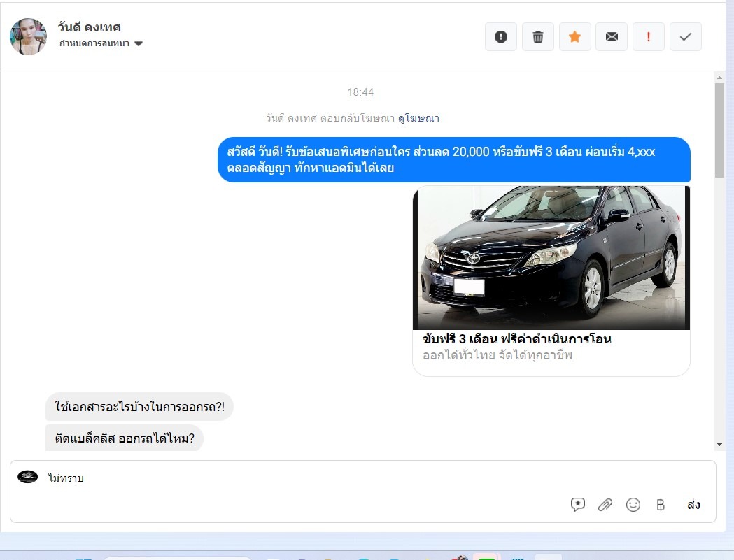Mark conversation unread envelope icon

coord(612,36)
